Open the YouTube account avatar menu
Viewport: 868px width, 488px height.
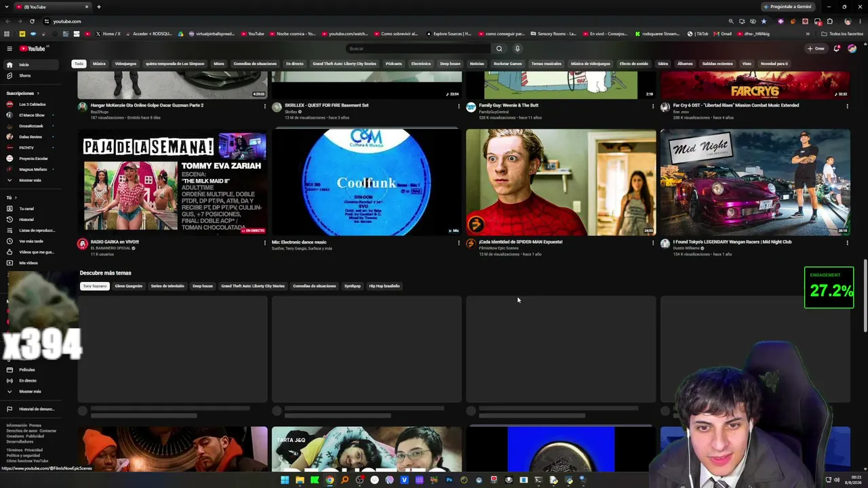pos(852,48)
